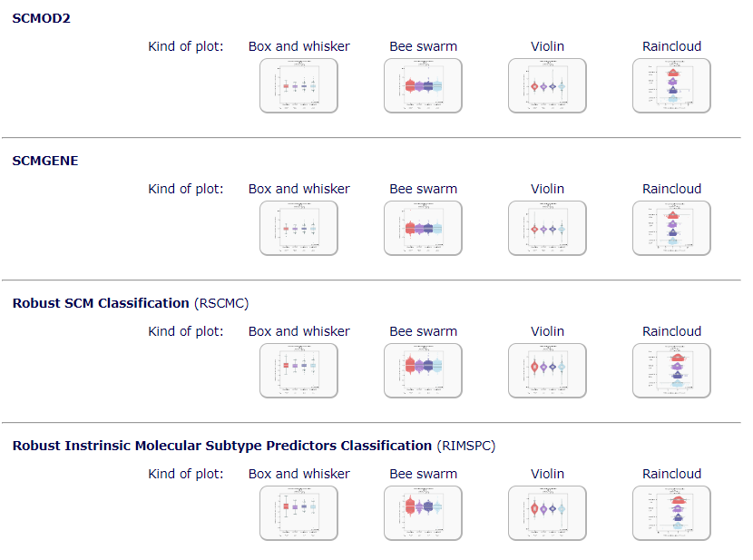Open SCMGENE Raincloud plot icon
Screen dimensions: 753x560
(672, 228)
